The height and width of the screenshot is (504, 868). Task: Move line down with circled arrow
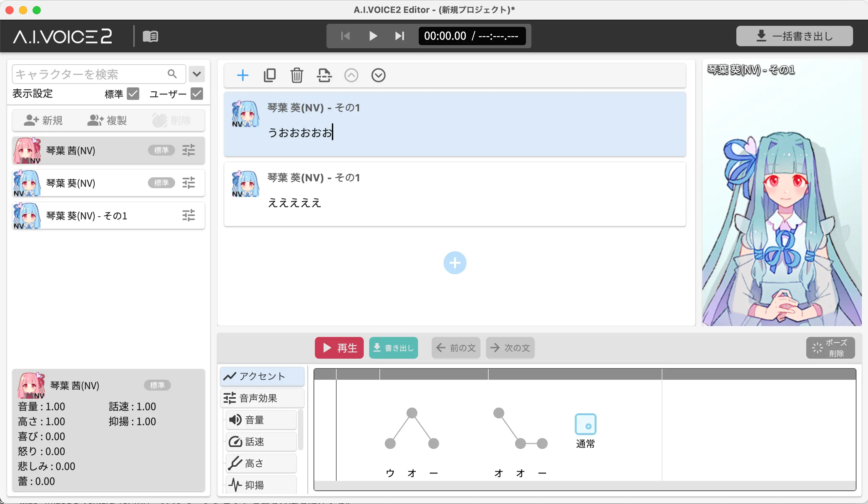378,75
